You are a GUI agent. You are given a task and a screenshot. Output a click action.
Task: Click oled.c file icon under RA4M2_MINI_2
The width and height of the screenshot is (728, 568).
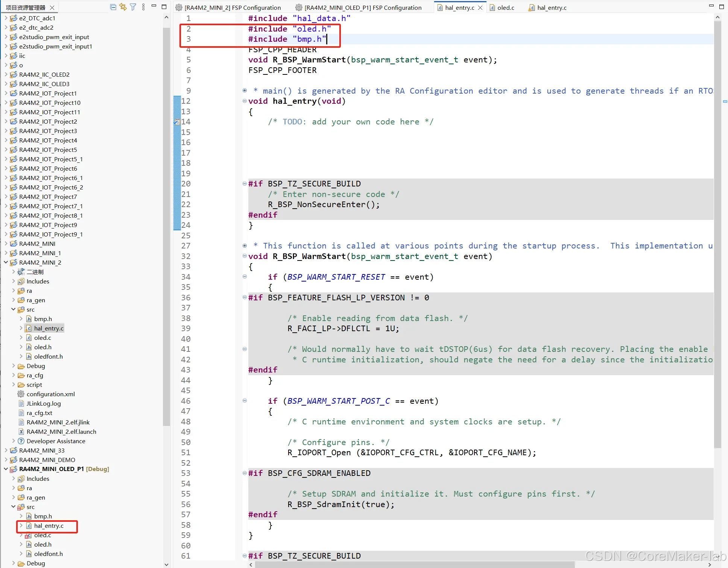(29, 338)
